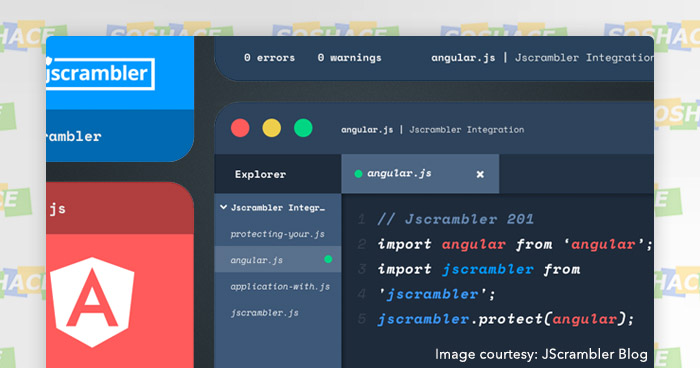Open jscrambler.js in the Explorer list
This screenshot has width=700, height=368.
point(264,313)
